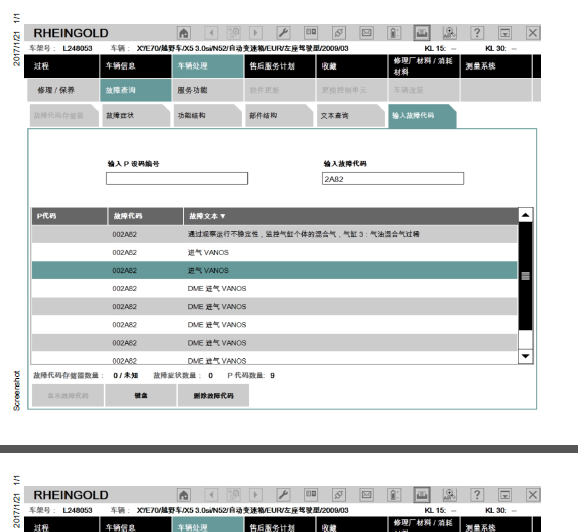Open the AIR search icon in upper toolbar

tap(450, 33)
